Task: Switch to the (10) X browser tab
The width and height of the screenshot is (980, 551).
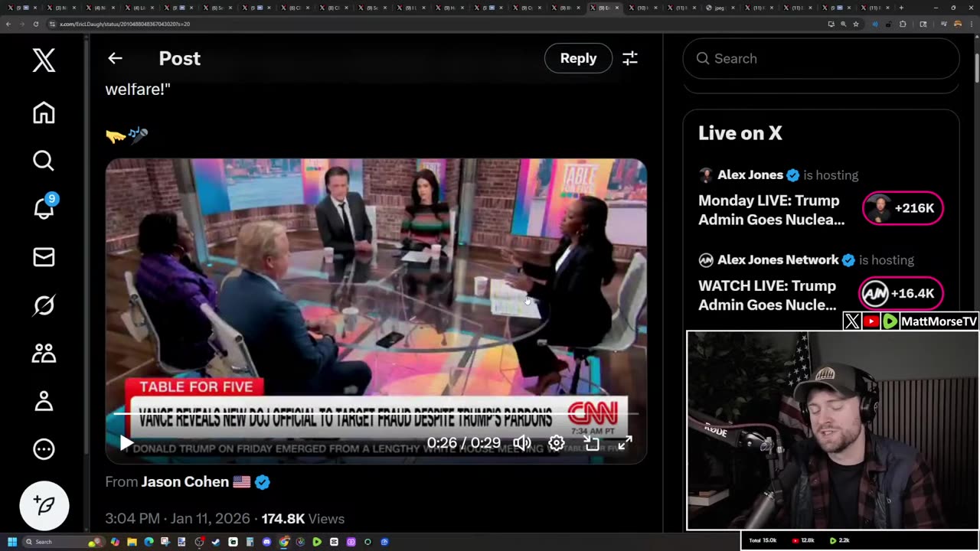Action: [642, 8]
